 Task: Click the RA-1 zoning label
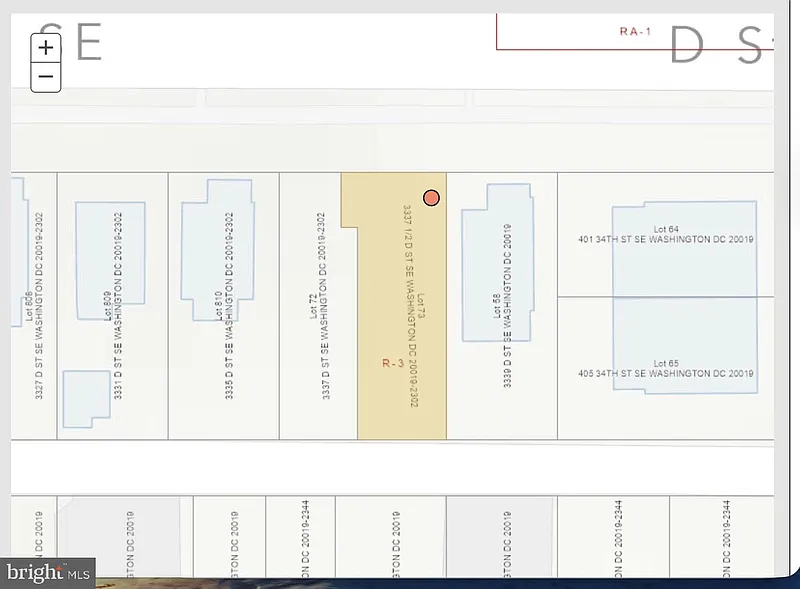635,31
